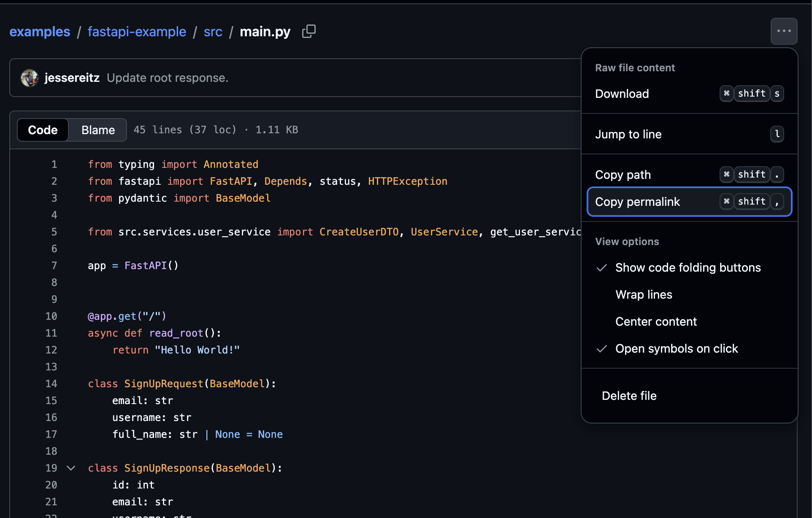This screenshot has height=518, width=812.
Task: Open the "..." more options menu
Action: 784,31
